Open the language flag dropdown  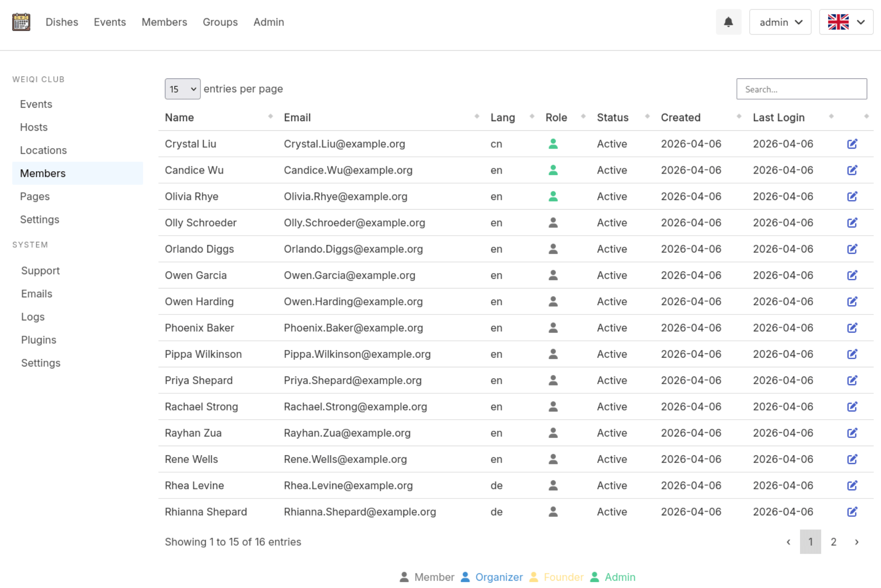click(846, 22)
